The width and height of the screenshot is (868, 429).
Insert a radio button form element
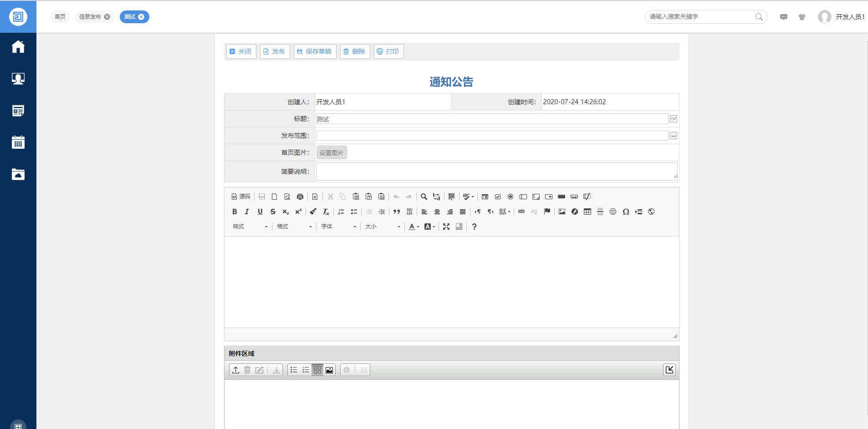[511, 197]
